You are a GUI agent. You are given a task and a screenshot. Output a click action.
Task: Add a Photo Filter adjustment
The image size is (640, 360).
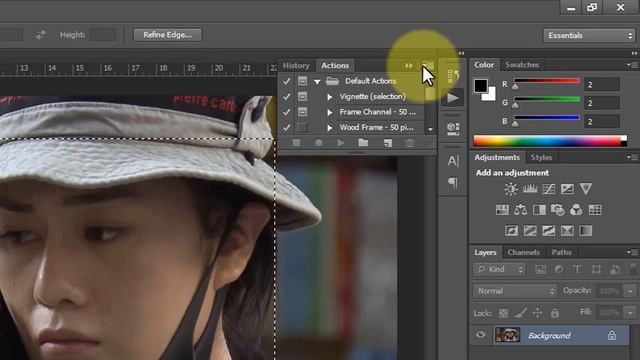[558, 210]
